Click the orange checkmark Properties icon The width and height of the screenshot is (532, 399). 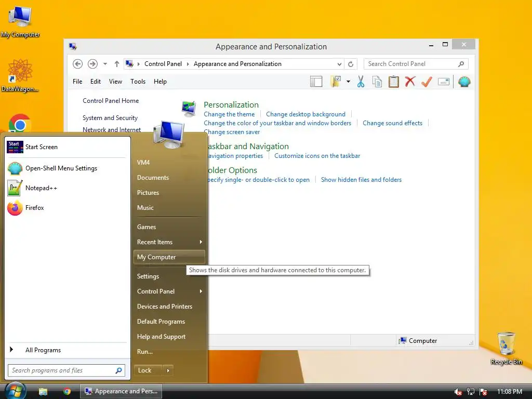[x=427, y=82]
